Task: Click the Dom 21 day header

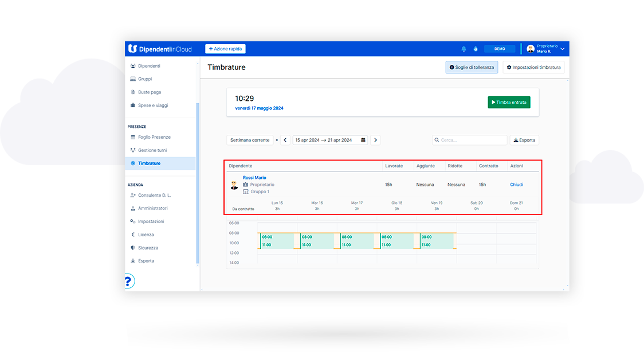Action: pos(516,203)
